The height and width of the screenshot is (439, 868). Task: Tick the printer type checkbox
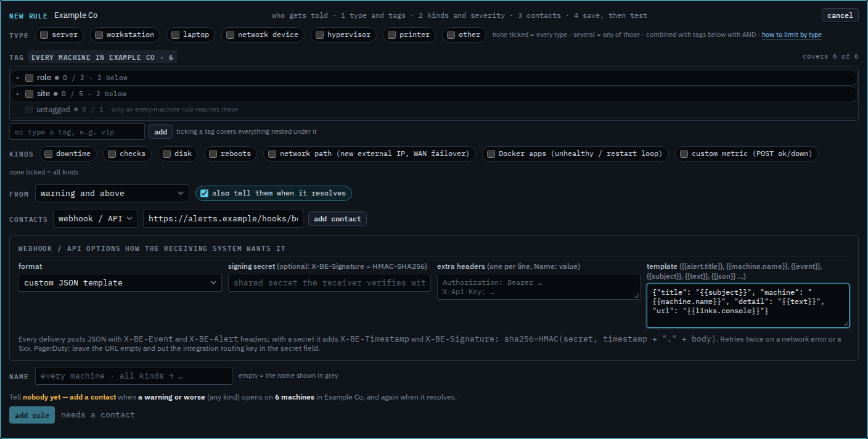[391, 35]
